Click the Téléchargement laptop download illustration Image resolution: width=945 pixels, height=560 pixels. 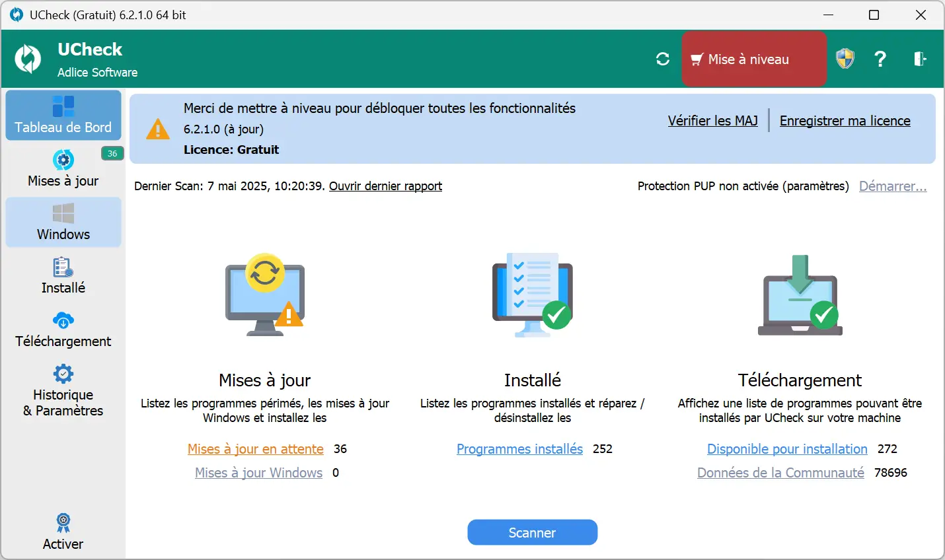click(800, 295)
